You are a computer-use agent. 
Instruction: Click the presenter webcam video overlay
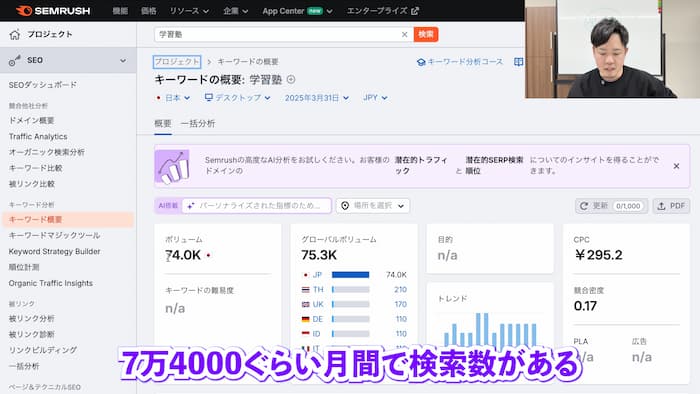[612, 49]
